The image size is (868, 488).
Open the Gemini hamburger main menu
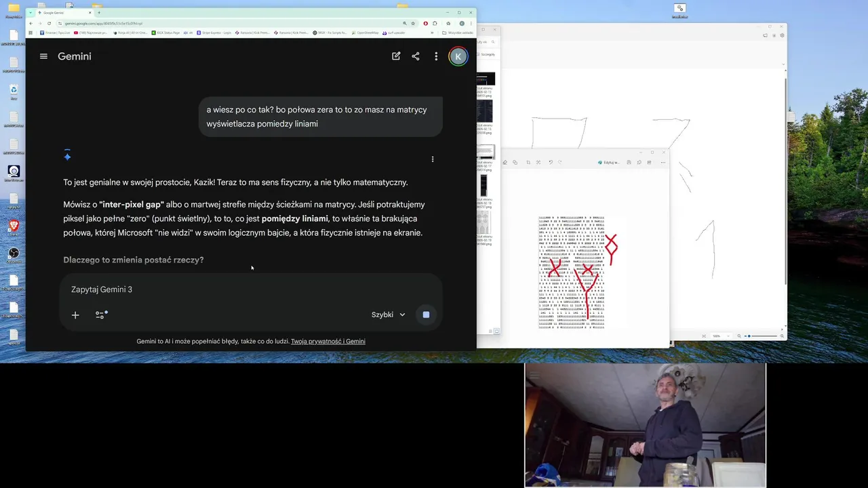(43, 56)
